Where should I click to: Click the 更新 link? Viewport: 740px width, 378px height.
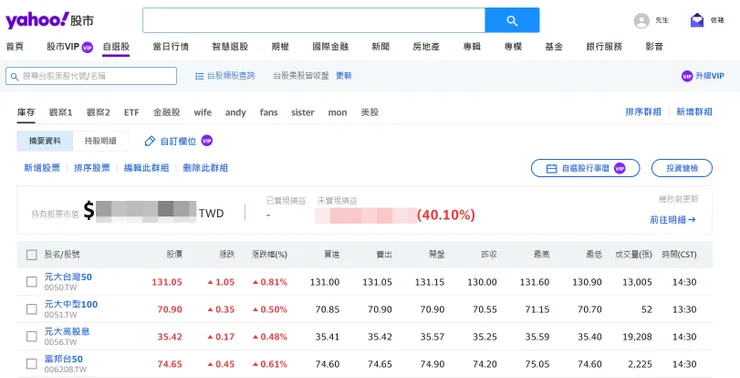pos(344,76)
